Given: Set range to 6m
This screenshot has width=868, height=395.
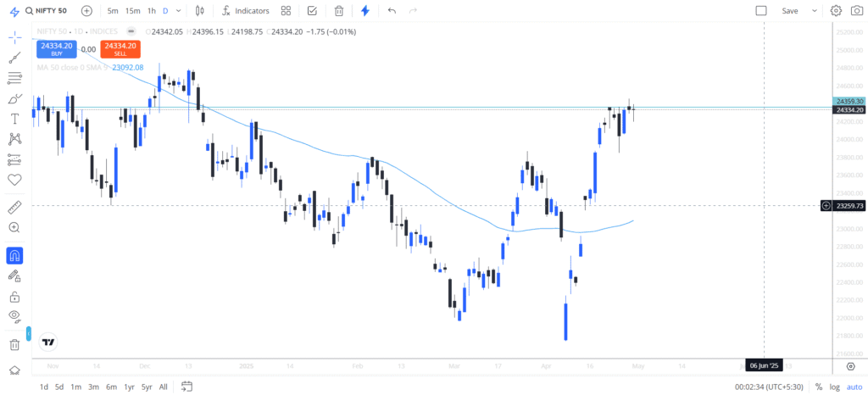Looking at the screenshot, I should point(111,387).
